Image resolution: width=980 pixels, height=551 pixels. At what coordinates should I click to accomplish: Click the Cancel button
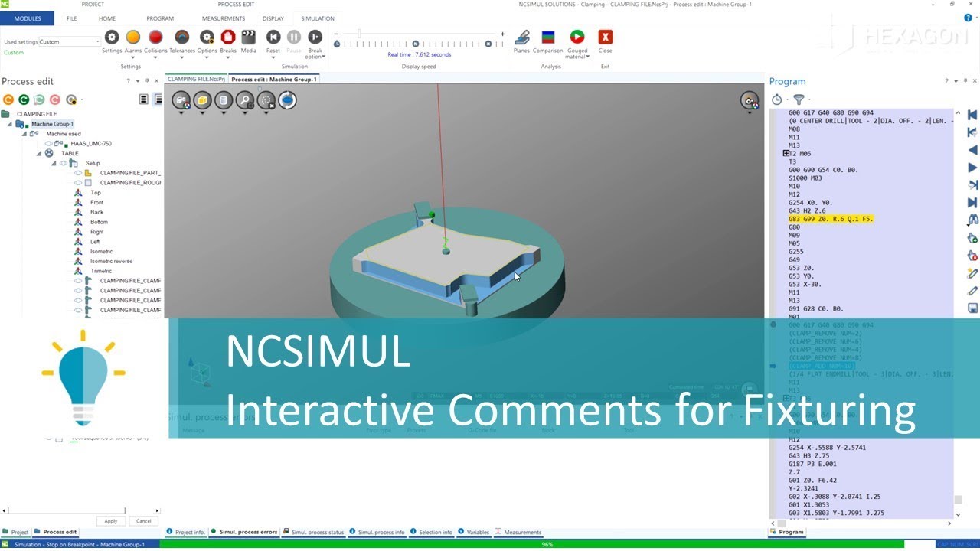click(144, 520)
